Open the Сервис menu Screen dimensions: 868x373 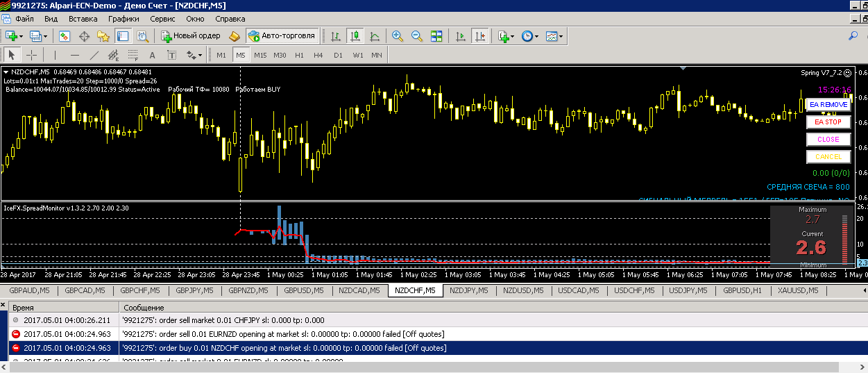point(162,19)
